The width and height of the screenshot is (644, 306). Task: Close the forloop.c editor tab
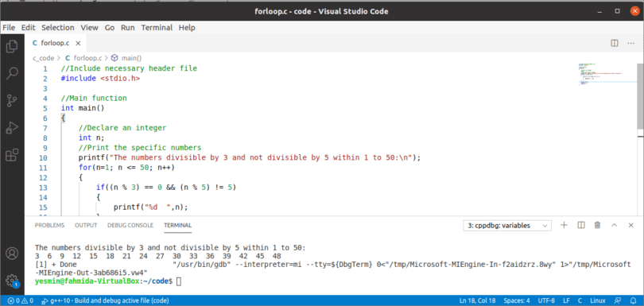pos(78,43)
